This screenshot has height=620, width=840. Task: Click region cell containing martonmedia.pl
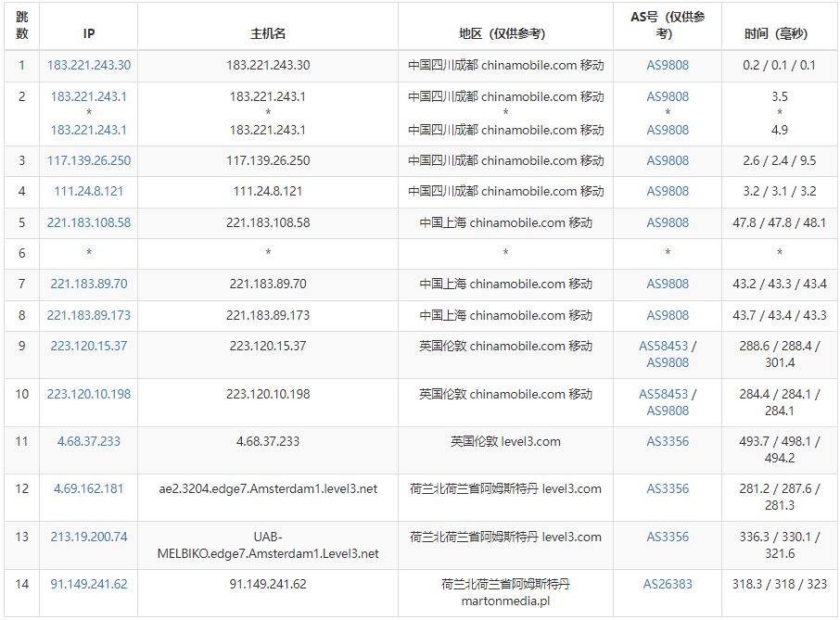(x=505, y=593)
